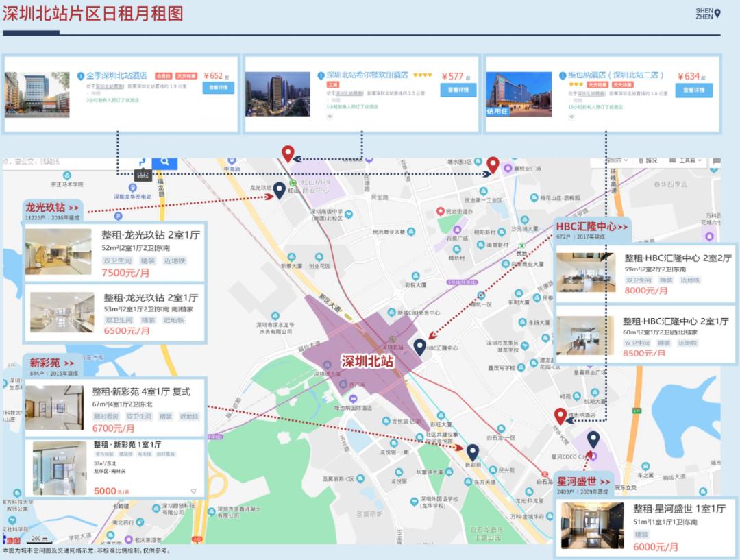This screenshot has width=740, height=560.
Task: Click the red pin at 维也纳酒店 on map
Action: pos(560,416)
